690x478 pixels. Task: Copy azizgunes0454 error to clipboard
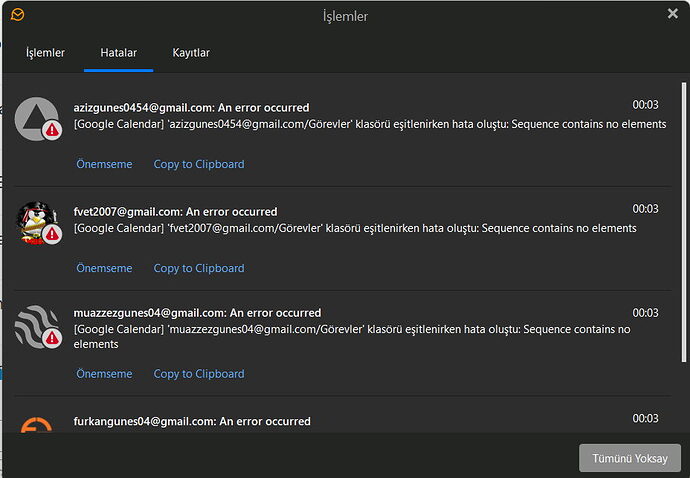coord(199,164)
